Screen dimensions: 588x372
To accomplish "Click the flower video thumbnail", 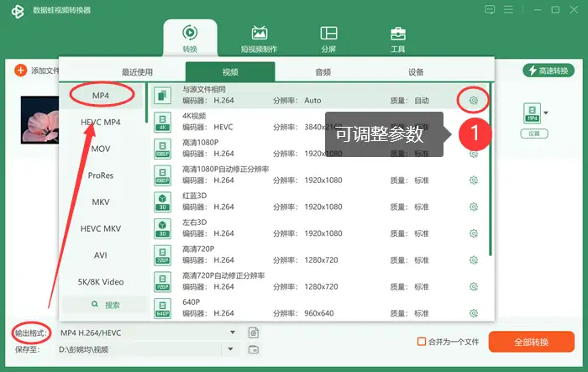I will click(39, 120).
